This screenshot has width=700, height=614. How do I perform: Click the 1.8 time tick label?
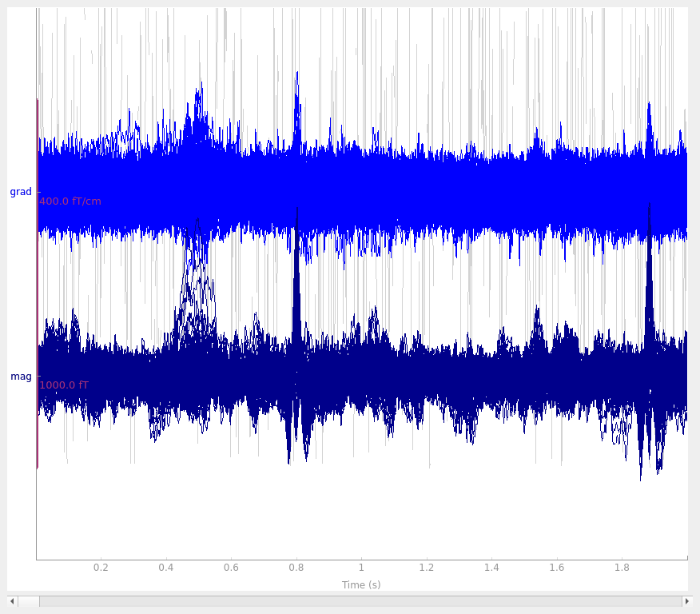tap(622, 568)
